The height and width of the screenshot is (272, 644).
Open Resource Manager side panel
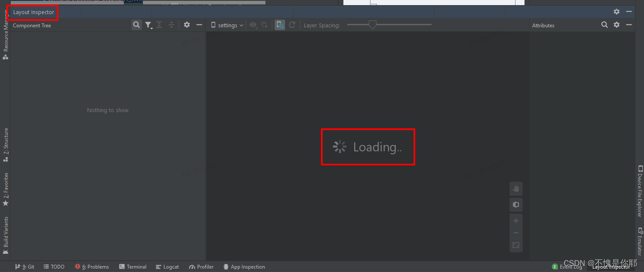coord(6,35)
